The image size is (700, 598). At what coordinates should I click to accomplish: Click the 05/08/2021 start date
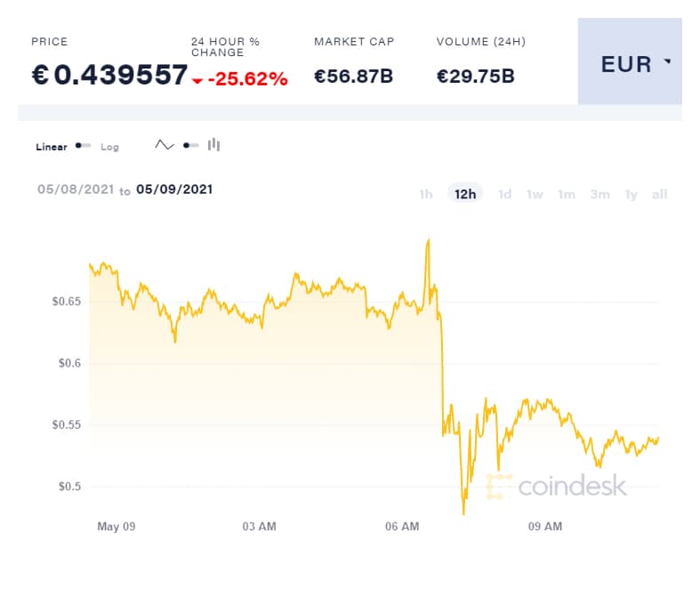click(x=76, y=190)
